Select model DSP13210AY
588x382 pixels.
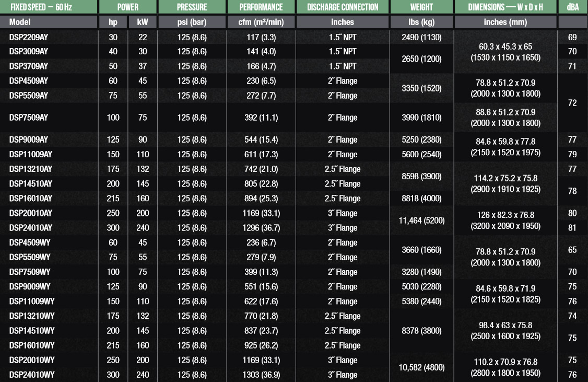pyautogui.click(x=31, y=169)
